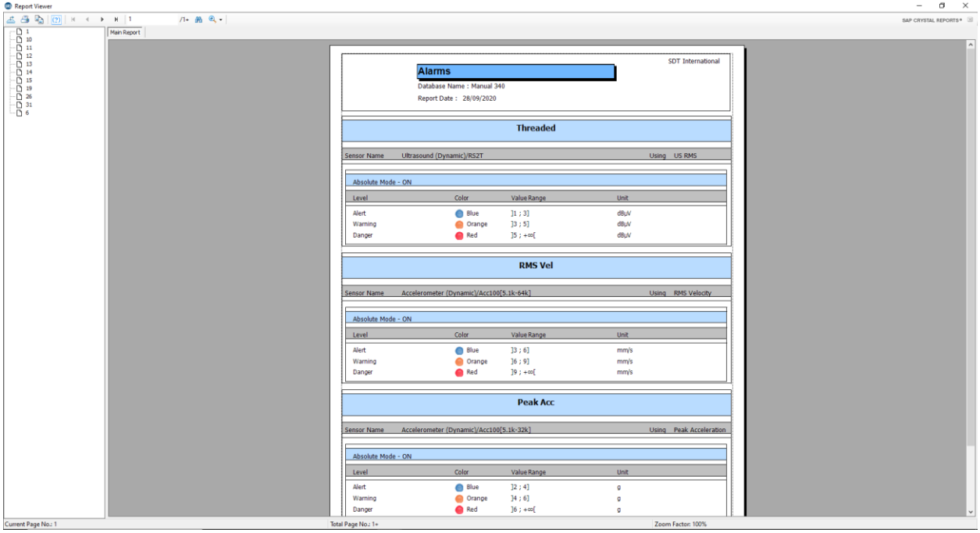Open the zoom magnifier dropdown
The height and width of the screenshot is (533, 980).
pos(215,19)
